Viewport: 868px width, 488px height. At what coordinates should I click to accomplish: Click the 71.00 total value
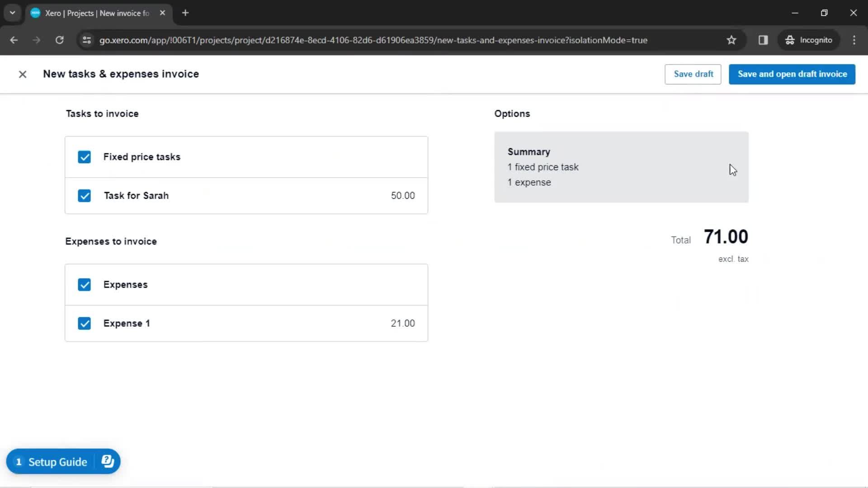pos(726,237)
